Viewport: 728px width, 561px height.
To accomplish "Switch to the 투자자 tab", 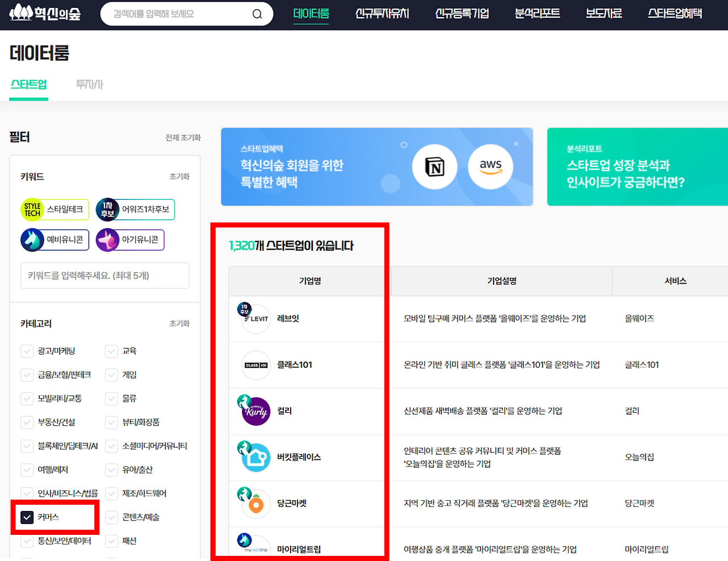I will pyautogui.click(x=89, y=84).
